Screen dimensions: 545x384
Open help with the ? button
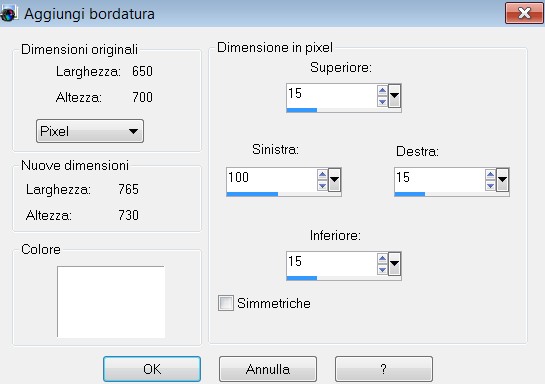(384, 369)
